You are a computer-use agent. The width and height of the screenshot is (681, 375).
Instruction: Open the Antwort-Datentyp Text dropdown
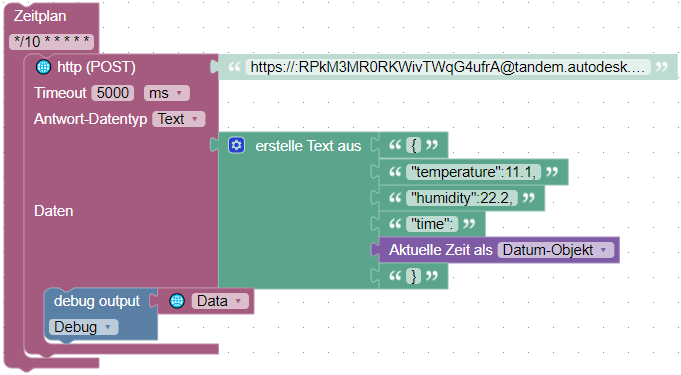click(179, 119)
